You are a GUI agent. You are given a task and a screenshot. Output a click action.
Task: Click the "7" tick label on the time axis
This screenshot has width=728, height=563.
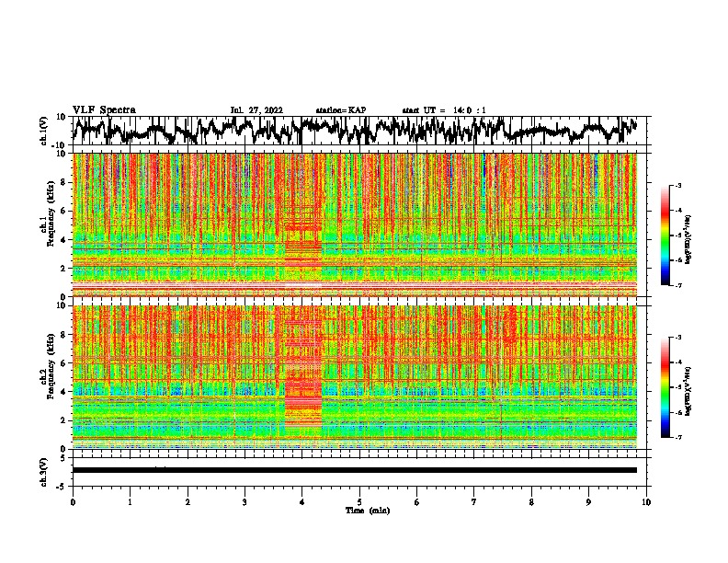click(x=474, y=502)
